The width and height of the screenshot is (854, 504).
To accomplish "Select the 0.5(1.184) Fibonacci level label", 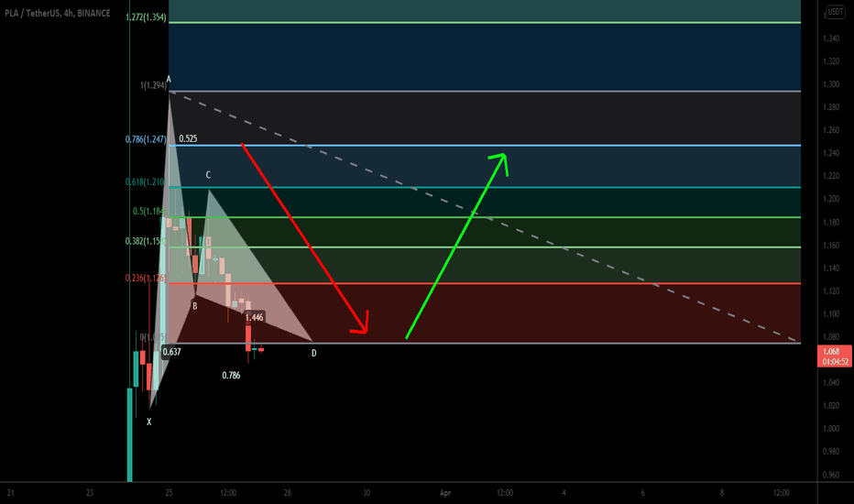I will point(148,211).
